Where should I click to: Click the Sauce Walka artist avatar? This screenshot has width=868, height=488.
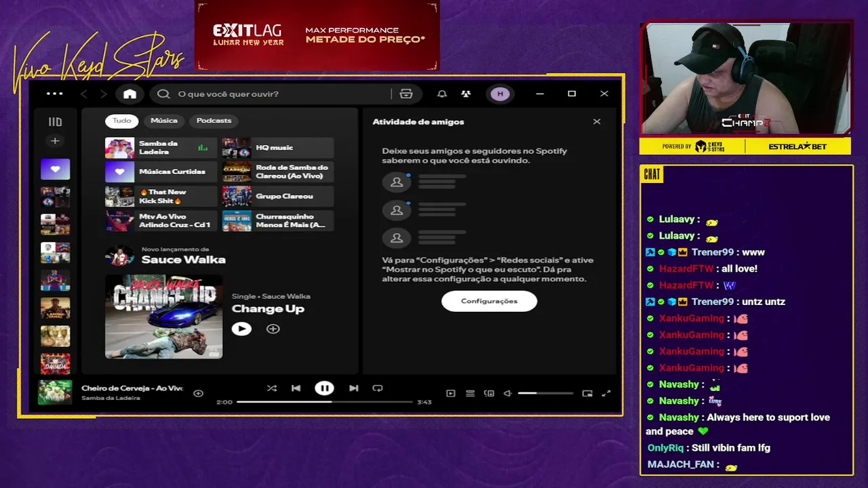coord(119,256)
